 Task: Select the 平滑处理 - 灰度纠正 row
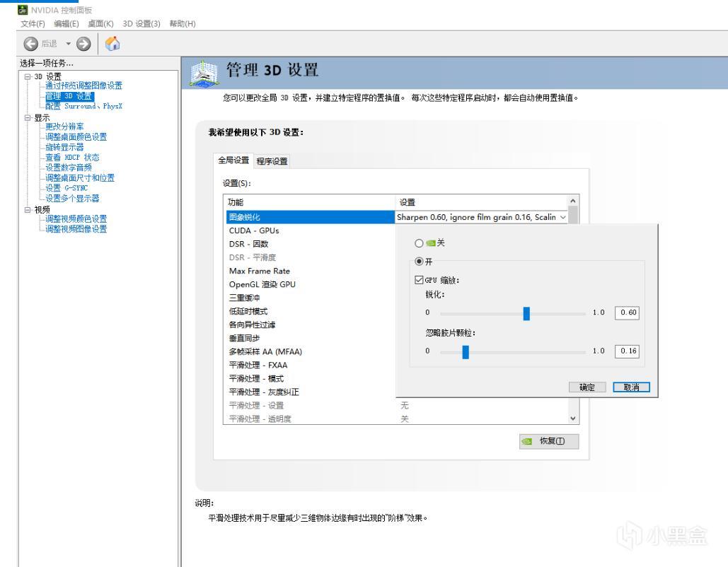tap(310, 392)
